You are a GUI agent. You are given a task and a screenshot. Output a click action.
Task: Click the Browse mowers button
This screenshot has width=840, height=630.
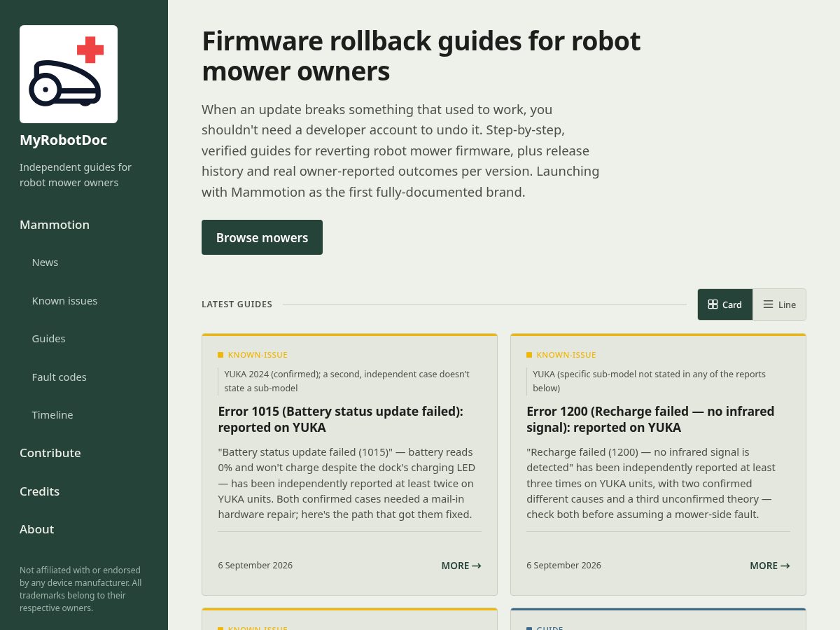coord(262,237)
